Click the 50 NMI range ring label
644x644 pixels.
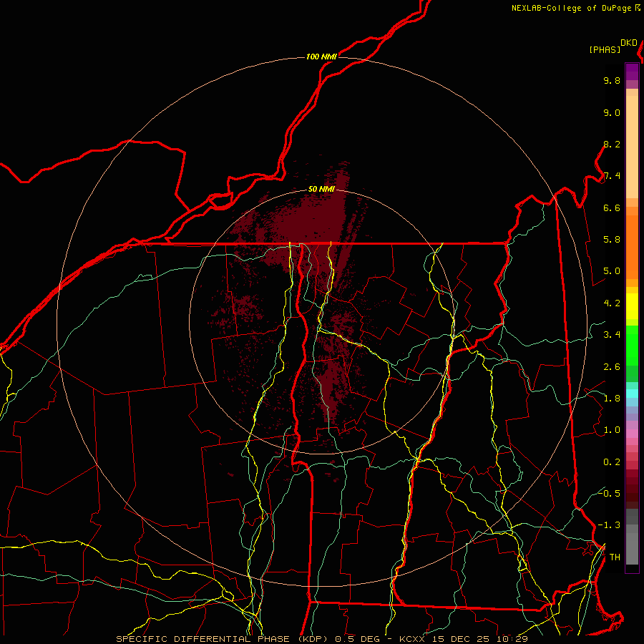pyautogui.click(x=321, y=190)
